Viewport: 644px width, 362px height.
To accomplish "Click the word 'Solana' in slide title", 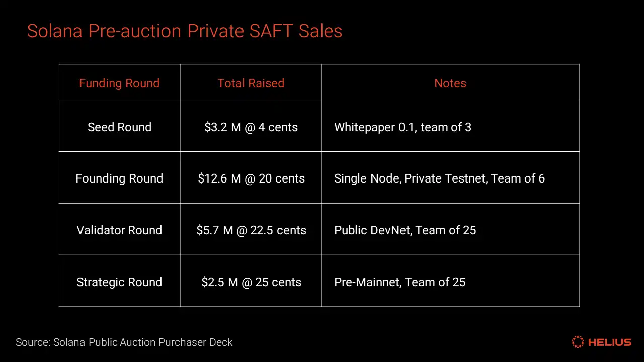I will [55, 31].
